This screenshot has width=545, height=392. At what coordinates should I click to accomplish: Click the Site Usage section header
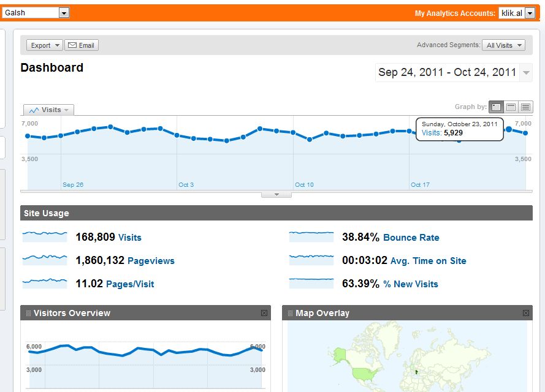pos(276,213)
